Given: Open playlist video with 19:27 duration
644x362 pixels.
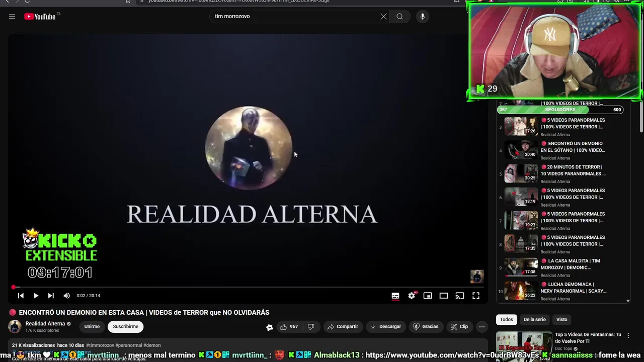Looking at the screenshot, I should click(x=521, y=220).
